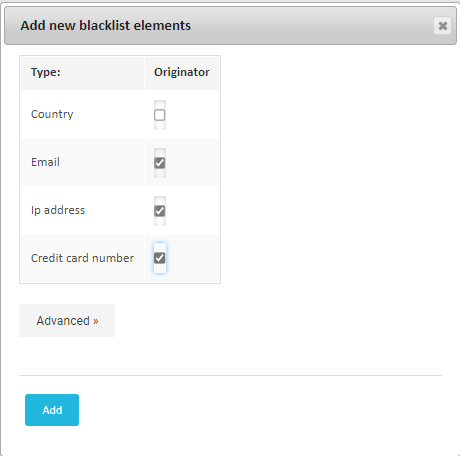The width and height of the screenshot is (460, 456).
Task: Disable the Credit card number checkbox
Action: pos(160,258)
